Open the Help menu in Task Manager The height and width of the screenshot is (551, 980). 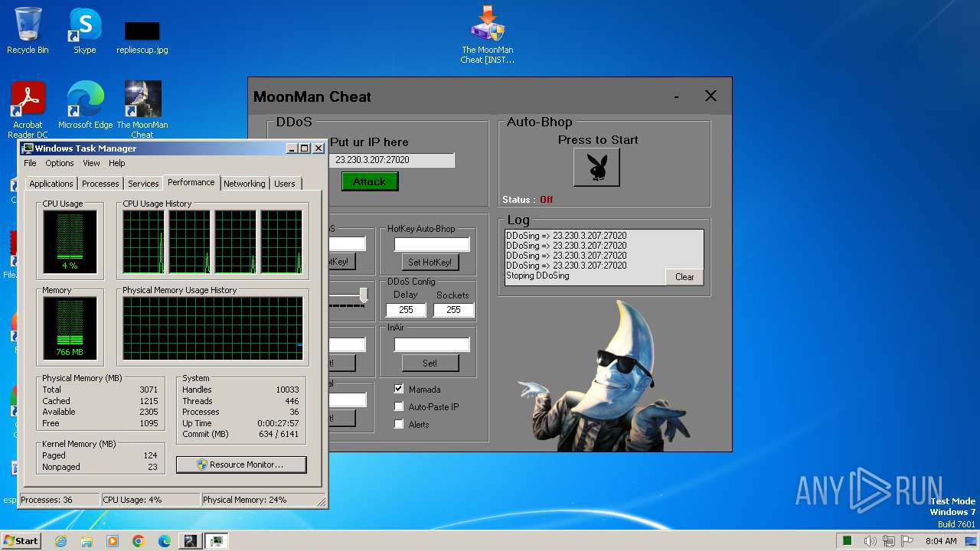pos(116,163)
